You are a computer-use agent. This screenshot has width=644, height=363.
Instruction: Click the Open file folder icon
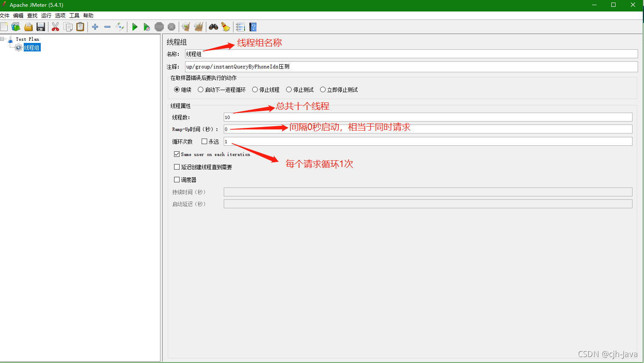(x=28, y=27)
